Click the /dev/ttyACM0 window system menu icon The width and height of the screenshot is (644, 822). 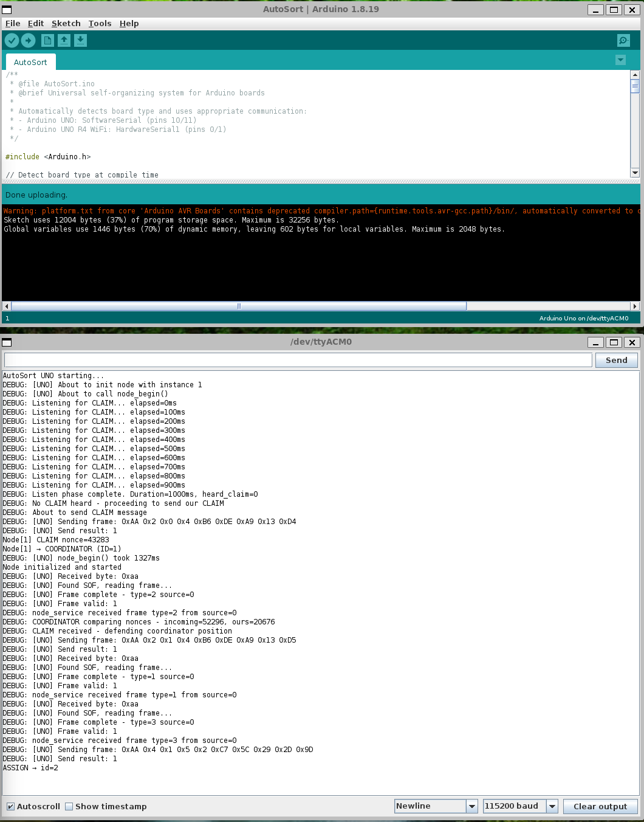point(7,342)
